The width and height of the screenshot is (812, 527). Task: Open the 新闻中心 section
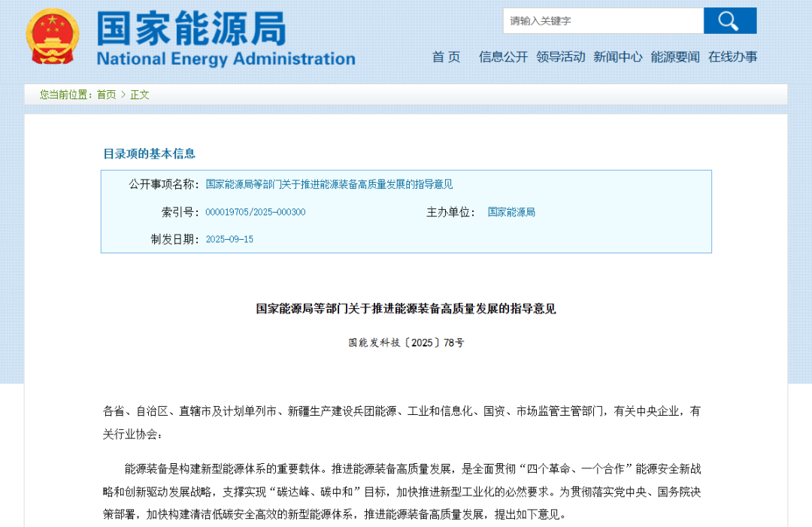point(617,56)
